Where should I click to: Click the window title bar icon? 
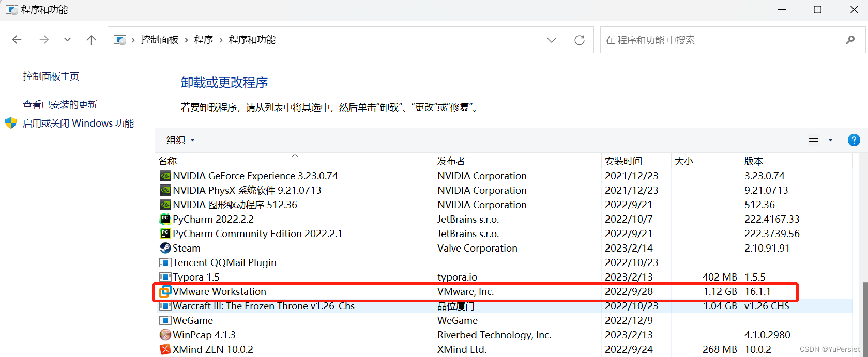click(11, 9)
